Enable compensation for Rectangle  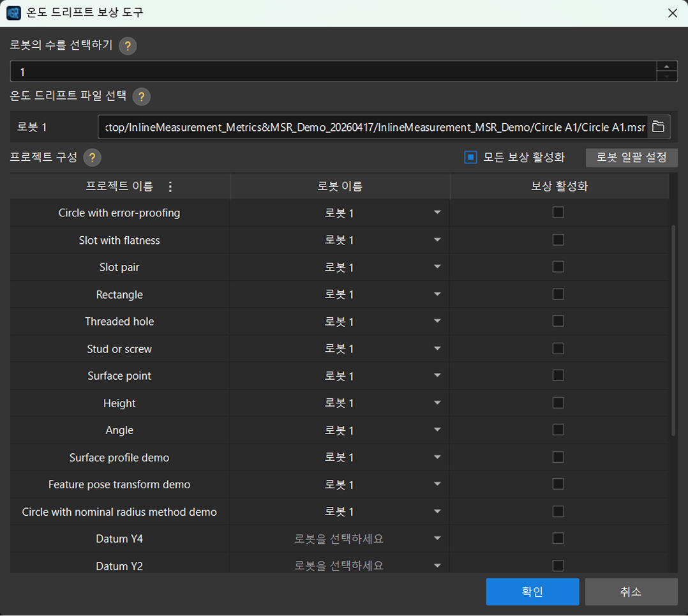pyautogui.click(x=558, y=294)
